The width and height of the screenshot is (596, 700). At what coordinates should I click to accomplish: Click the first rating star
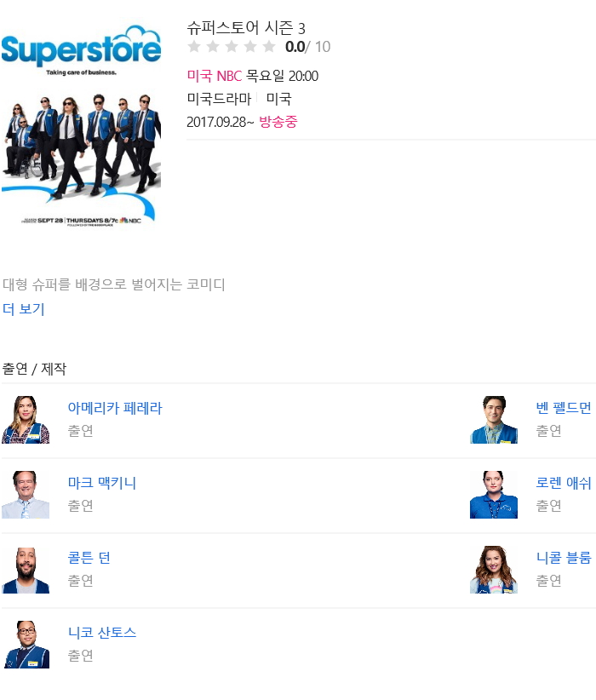[194, 47]
